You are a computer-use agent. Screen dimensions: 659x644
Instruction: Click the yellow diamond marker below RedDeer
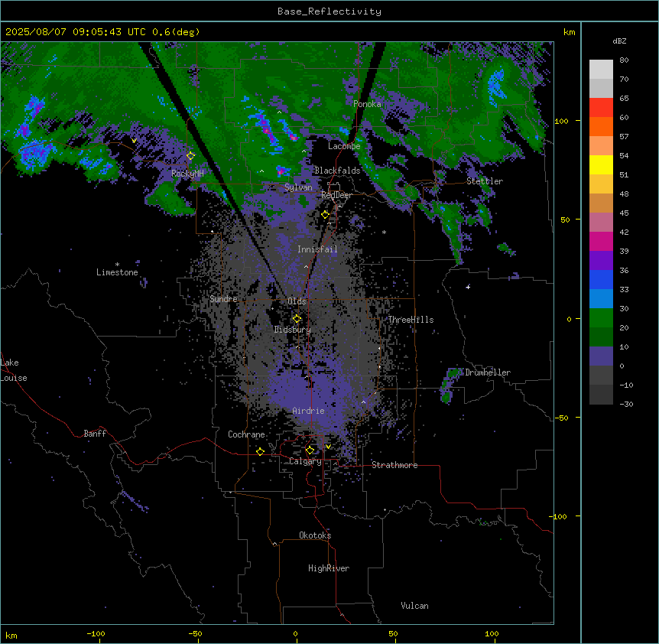pyautogui.click(x=325, y=215)
